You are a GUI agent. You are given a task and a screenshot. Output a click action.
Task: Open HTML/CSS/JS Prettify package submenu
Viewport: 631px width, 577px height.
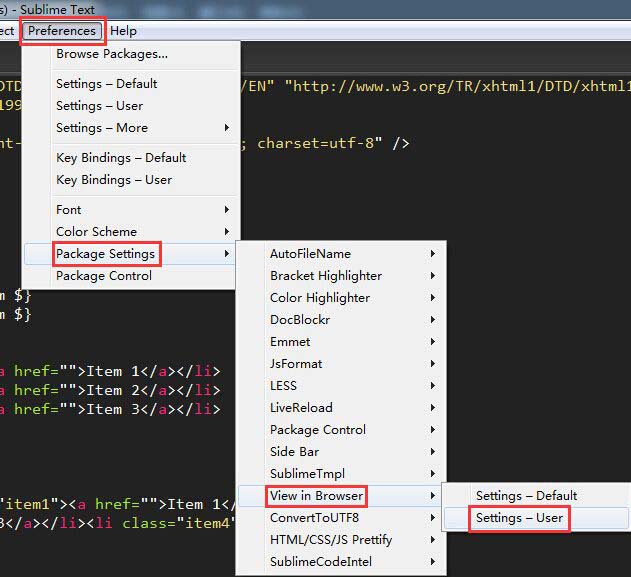click(341, 540)
